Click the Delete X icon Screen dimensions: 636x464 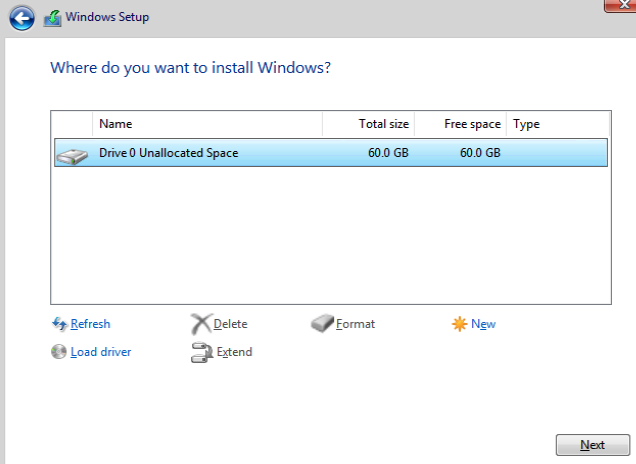201,324
